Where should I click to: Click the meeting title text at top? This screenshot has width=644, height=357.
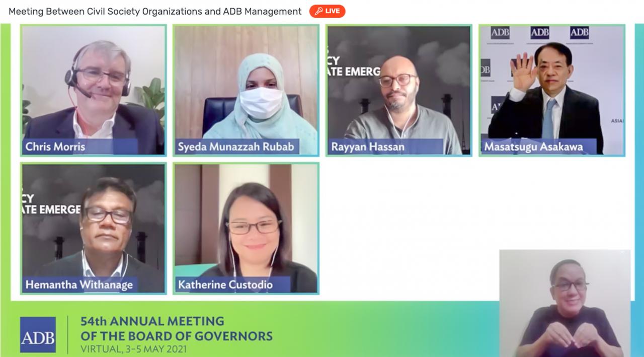pyautogui.click(x=155, y=11)
